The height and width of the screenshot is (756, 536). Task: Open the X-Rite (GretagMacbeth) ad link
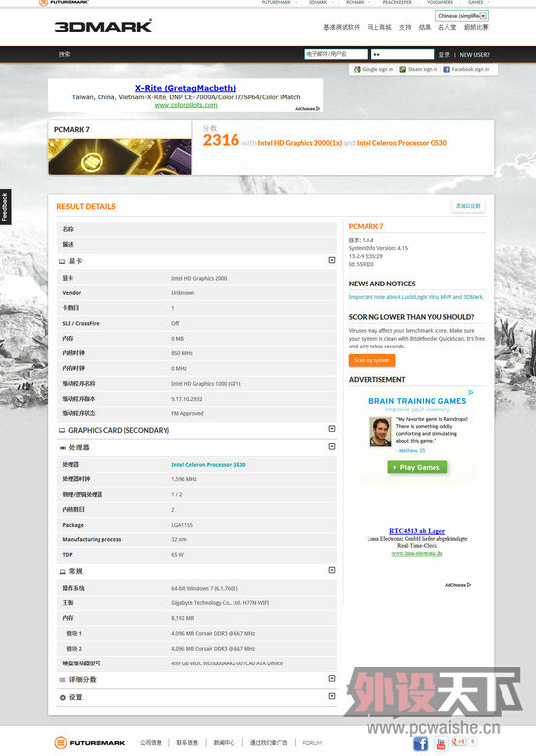[x=186, y=88]
